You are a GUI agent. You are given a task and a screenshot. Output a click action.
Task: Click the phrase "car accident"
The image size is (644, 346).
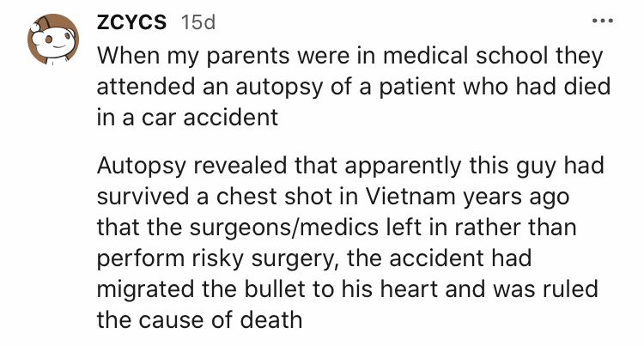tap(199, 118)
